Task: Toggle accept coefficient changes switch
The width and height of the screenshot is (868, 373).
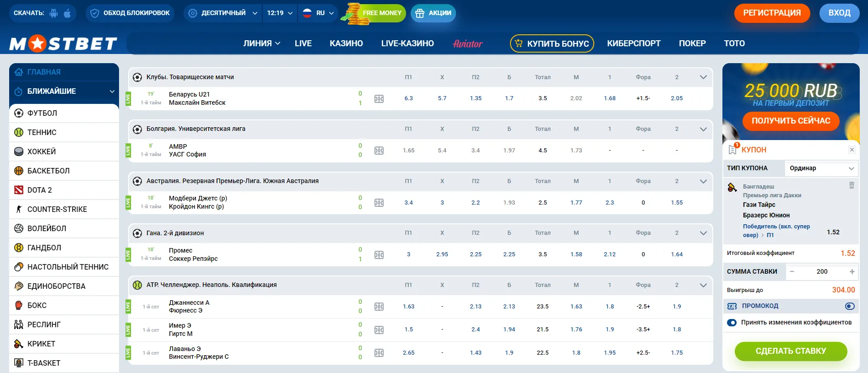Action: 732,323
